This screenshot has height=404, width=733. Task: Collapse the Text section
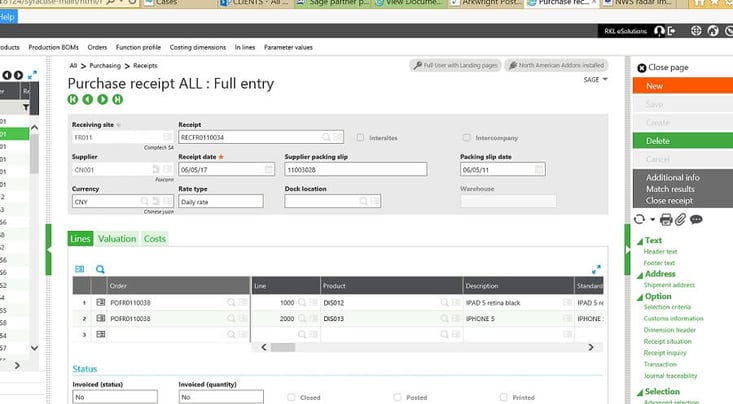click(x=640, y=241)
